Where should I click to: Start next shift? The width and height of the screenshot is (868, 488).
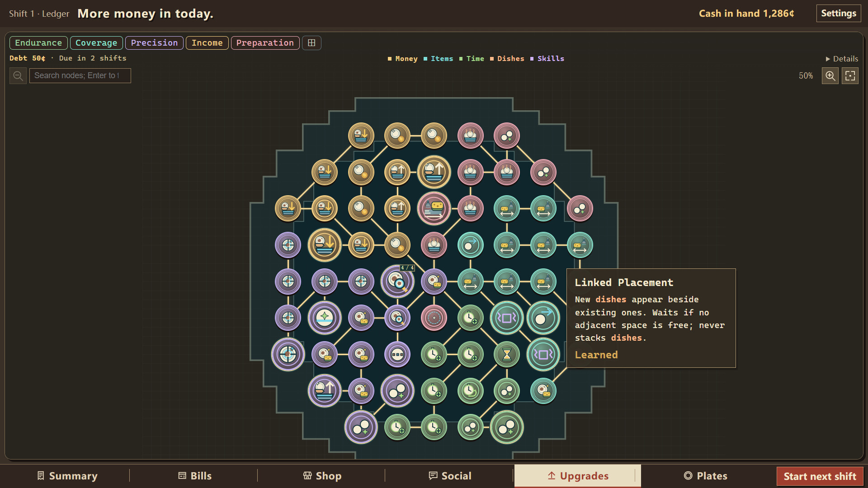[x=820, y=476]
